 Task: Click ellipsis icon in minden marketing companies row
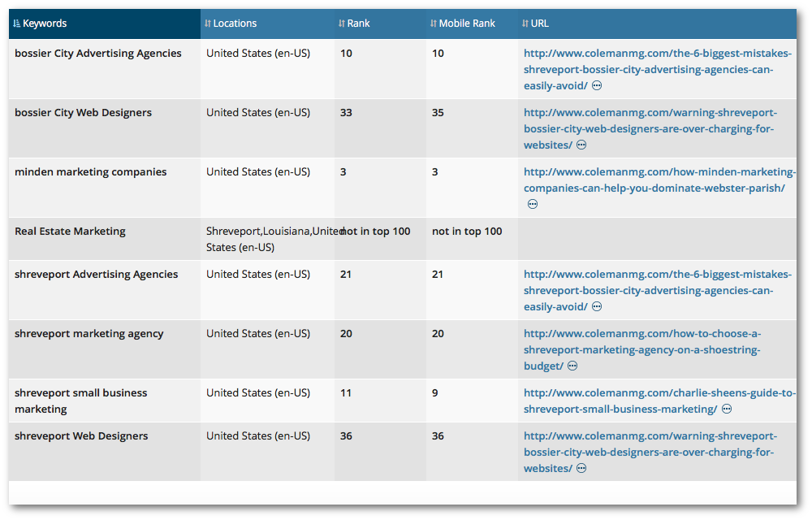(x=533, y=204)
